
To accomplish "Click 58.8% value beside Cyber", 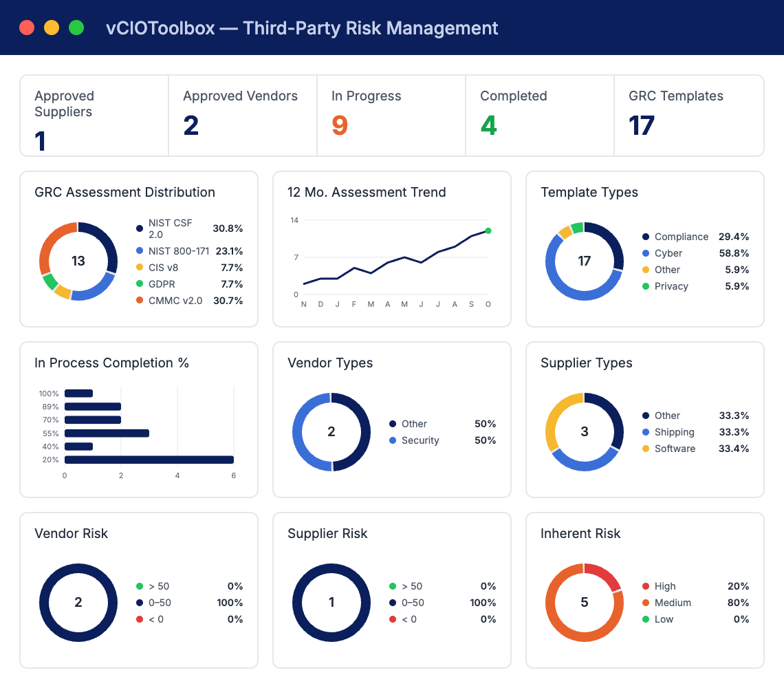I will (x=734, y=253).
